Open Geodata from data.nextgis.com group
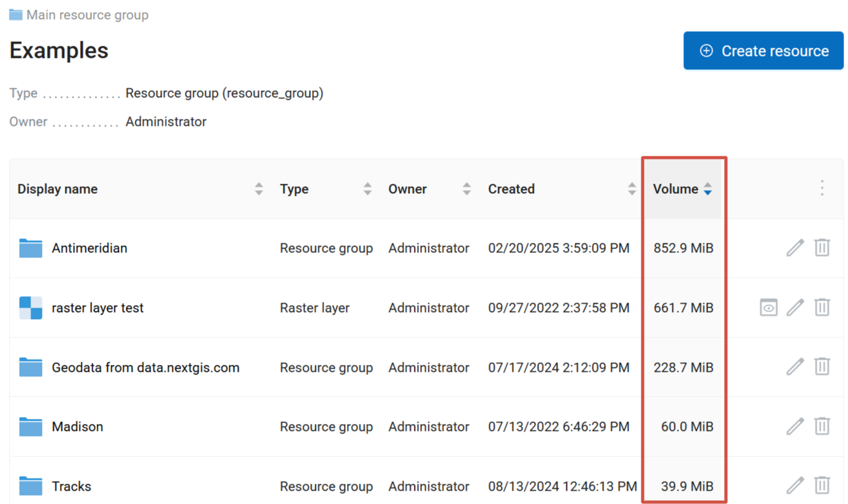 tap(146, 367)
